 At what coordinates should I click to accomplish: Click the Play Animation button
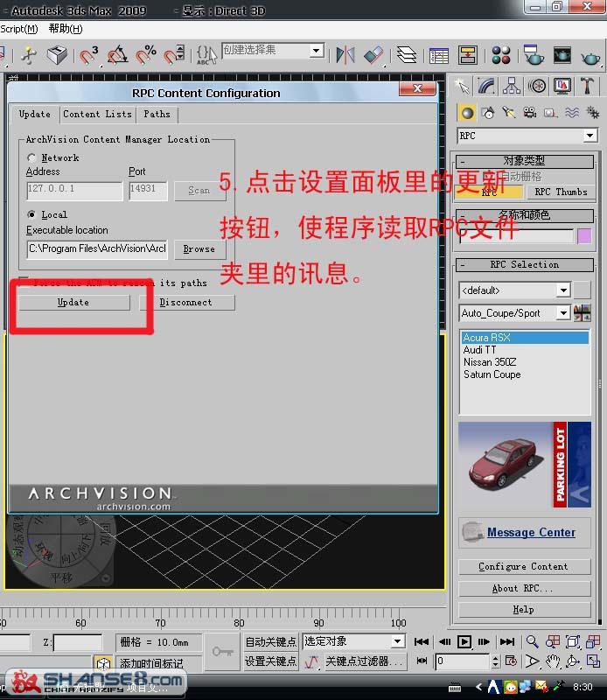pos(464,642)
